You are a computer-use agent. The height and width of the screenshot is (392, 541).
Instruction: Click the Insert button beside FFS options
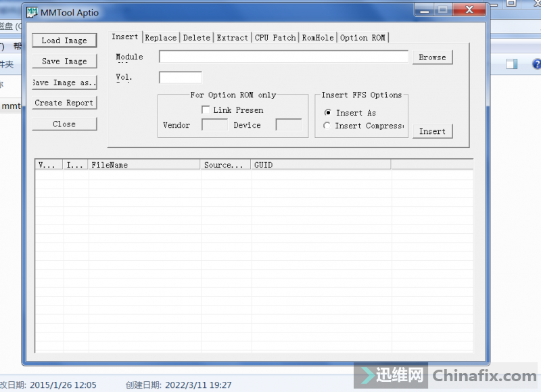(x=432, y=131)
